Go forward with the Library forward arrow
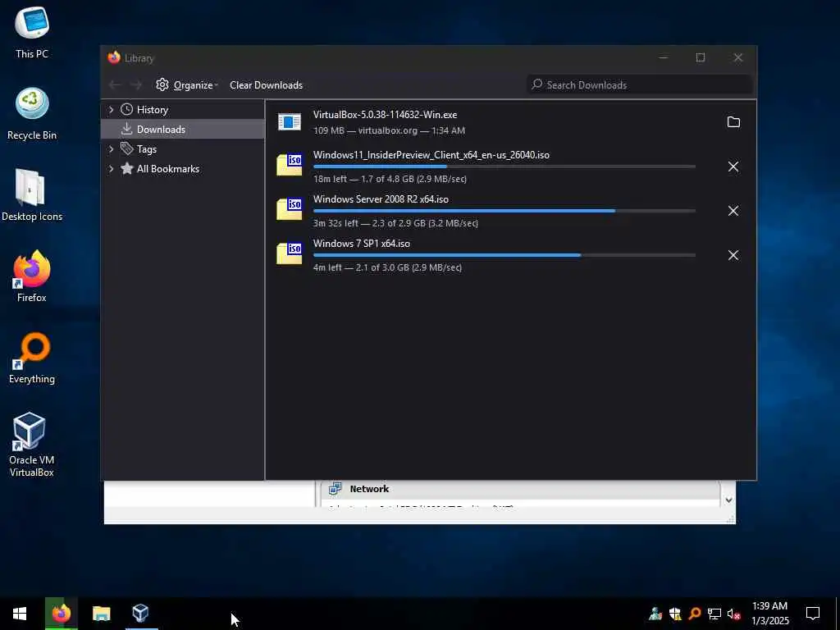Viewport: 840px width, 630px height. point(136,85)
